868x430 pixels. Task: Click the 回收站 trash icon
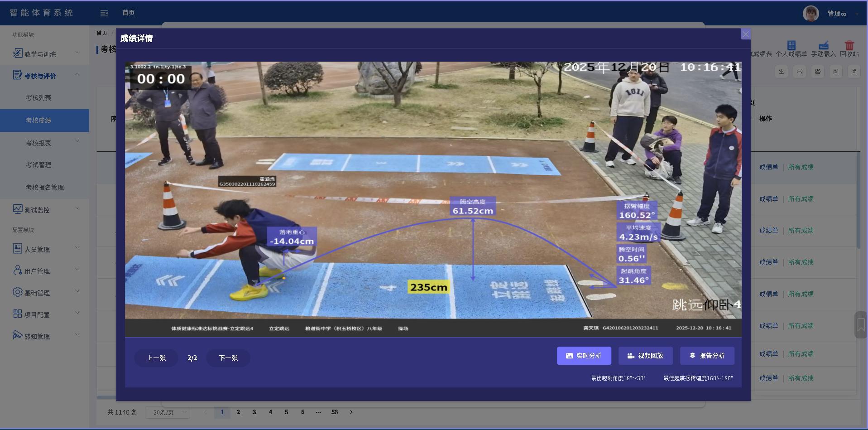tap(849, 46)
